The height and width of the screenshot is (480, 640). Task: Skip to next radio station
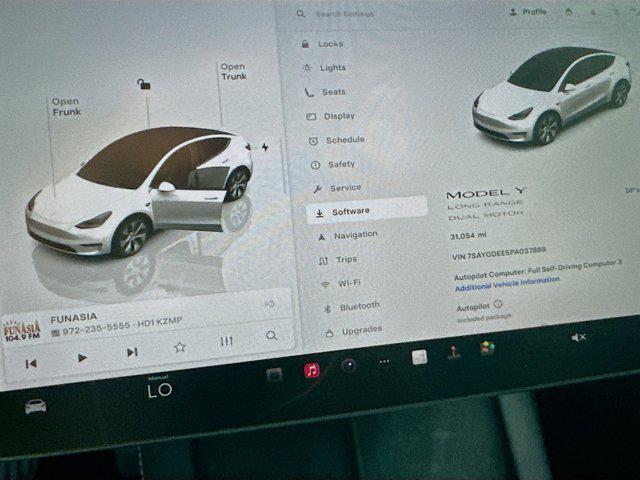tap(132, 352)
